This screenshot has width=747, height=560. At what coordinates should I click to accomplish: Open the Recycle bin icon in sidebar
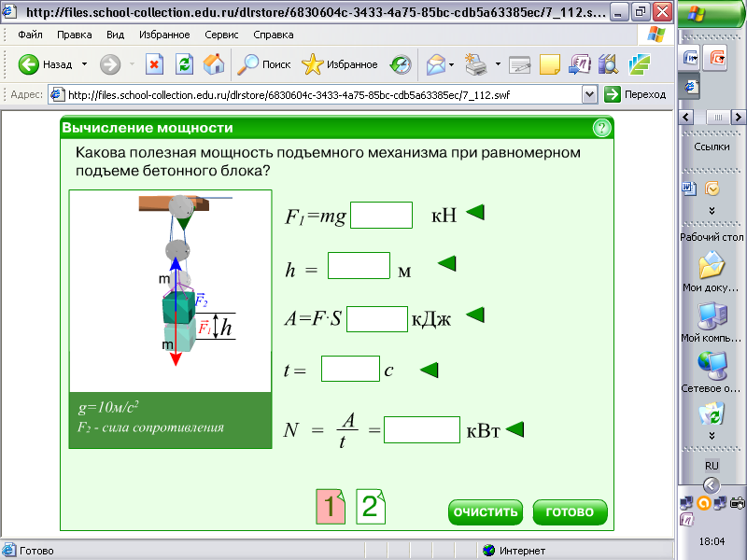(x=712, y=413)
